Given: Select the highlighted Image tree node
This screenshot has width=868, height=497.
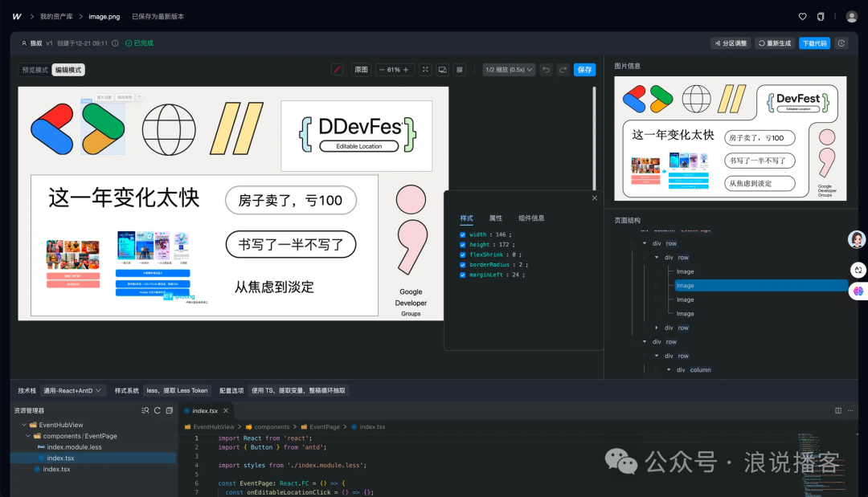Looking at the screenshot, I should (x=761, y=285).
